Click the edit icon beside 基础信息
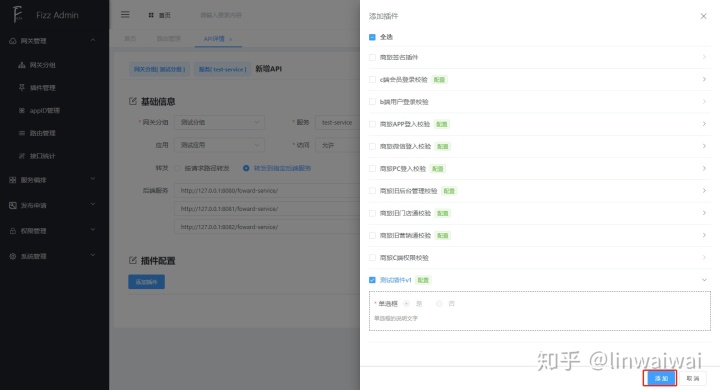Screen dimensions: 720x390 click(x=133, y=101)
